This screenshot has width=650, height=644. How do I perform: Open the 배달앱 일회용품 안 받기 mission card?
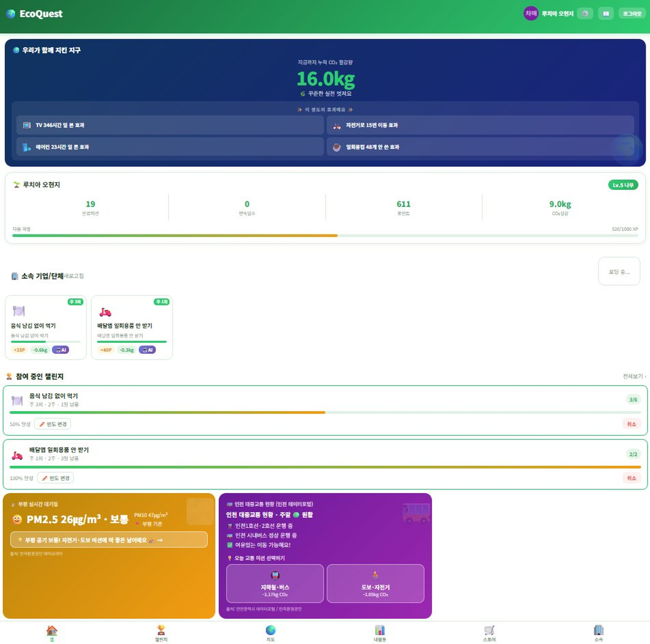132,327
